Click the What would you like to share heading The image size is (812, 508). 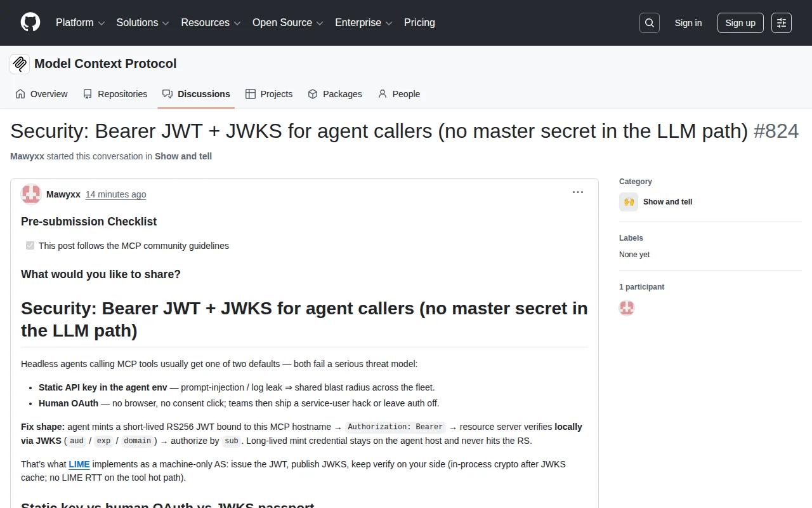(101, 274)
